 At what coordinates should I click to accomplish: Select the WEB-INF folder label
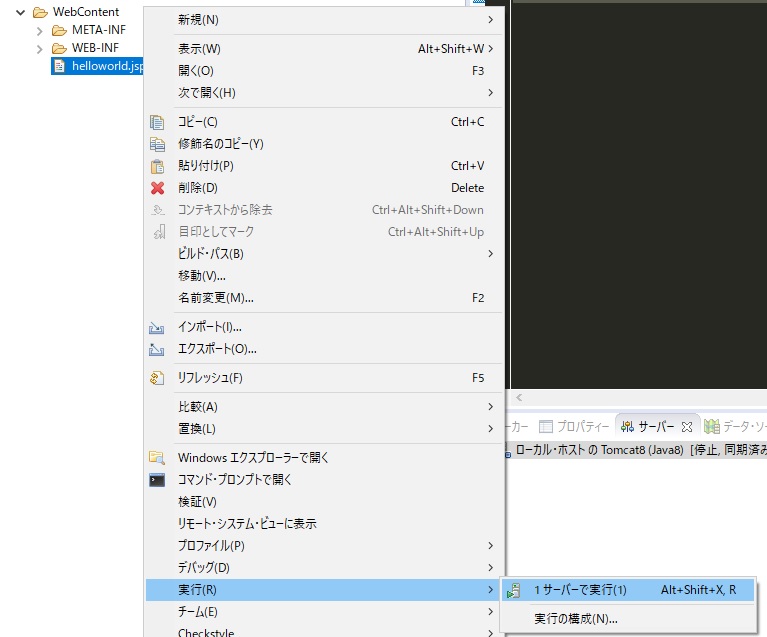pos(95,48)
